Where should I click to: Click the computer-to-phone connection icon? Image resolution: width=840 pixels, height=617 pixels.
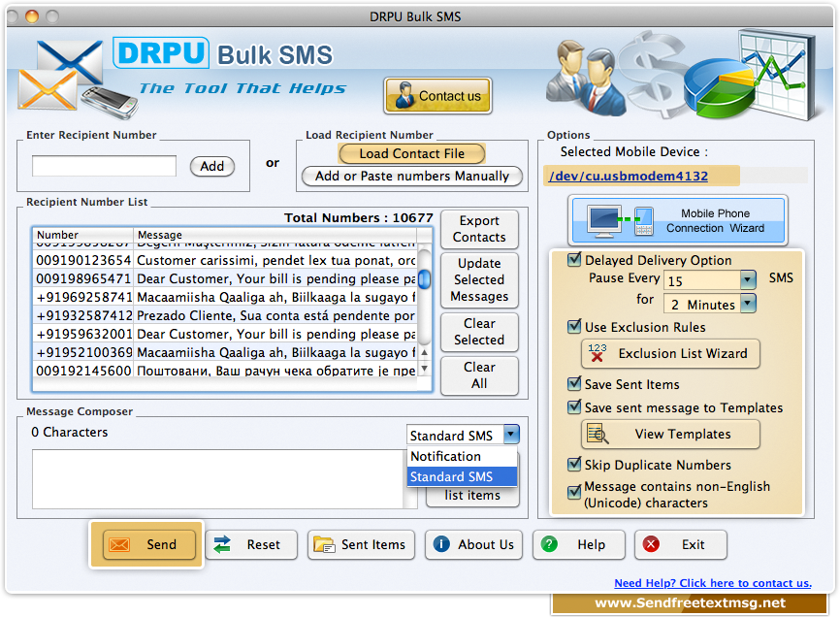point(621,220)
